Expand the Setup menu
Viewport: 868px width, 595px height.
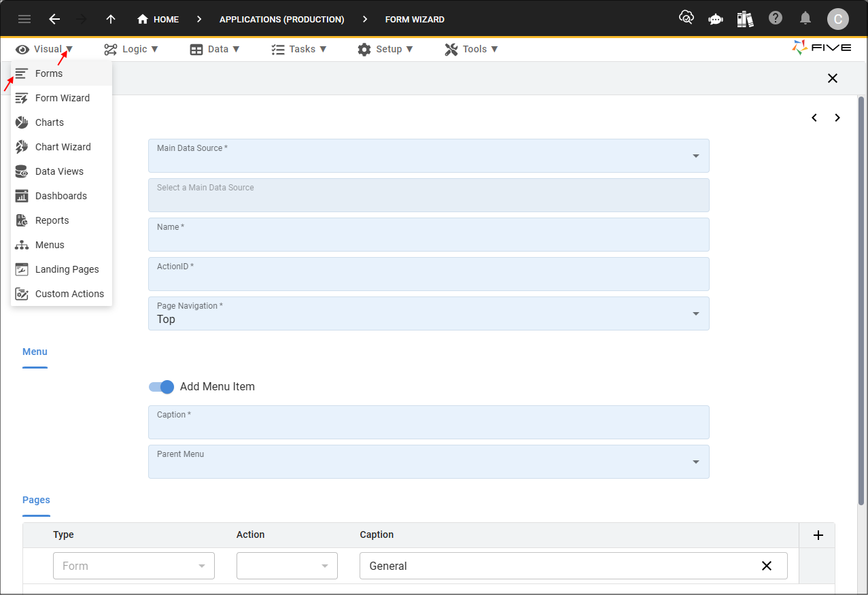coord(385,49)
